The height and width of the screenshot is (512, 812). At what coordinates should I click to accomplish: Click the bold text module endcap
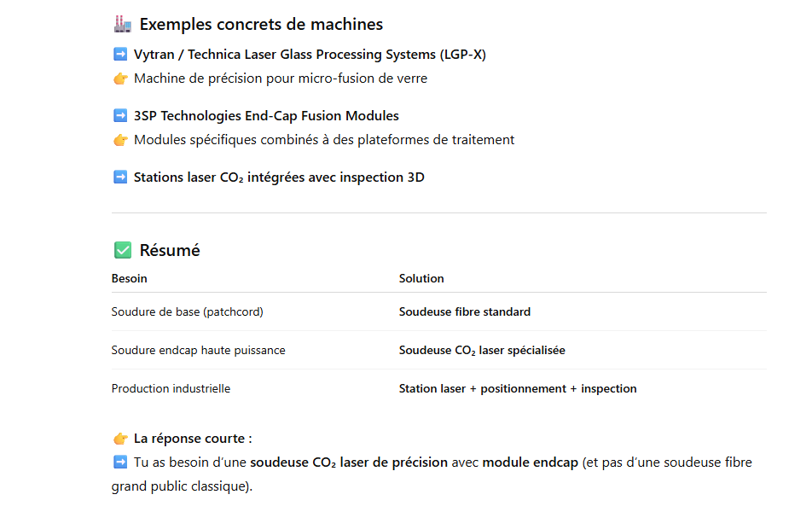click(x=530, y=463)
